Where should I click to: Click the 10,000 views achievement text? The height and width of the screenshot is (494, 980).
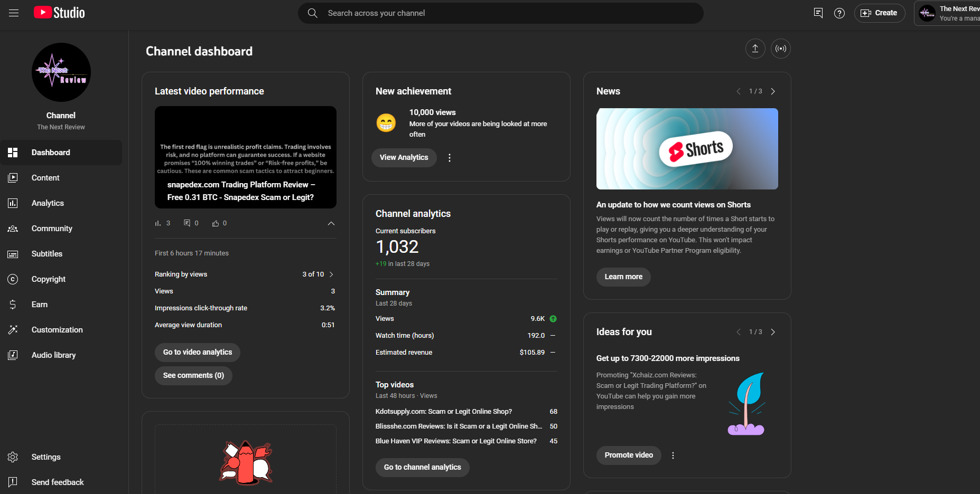433,112
